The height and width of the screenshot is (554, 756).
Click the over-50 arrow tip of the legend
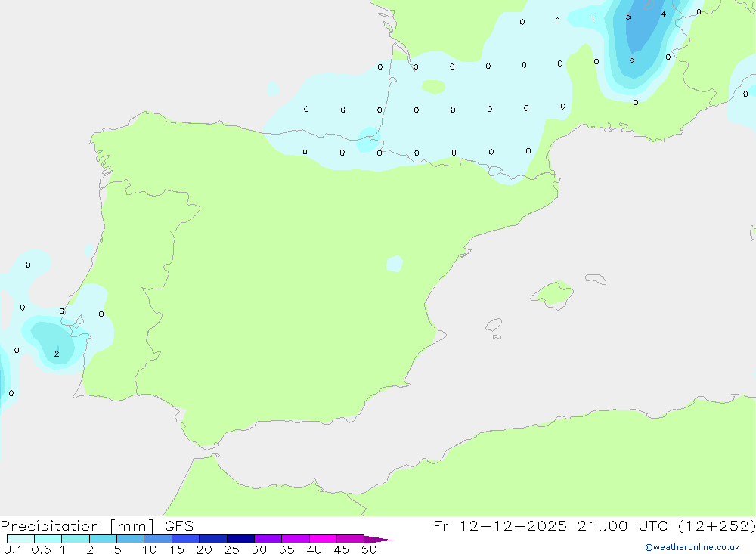pos(378,539)
